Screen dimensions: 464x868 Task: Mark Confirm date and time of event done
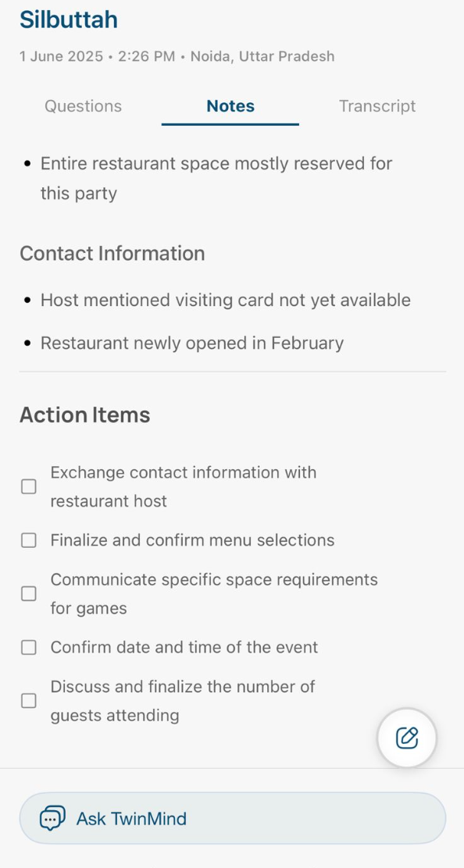pyautogui.click(x=29, y=647)
